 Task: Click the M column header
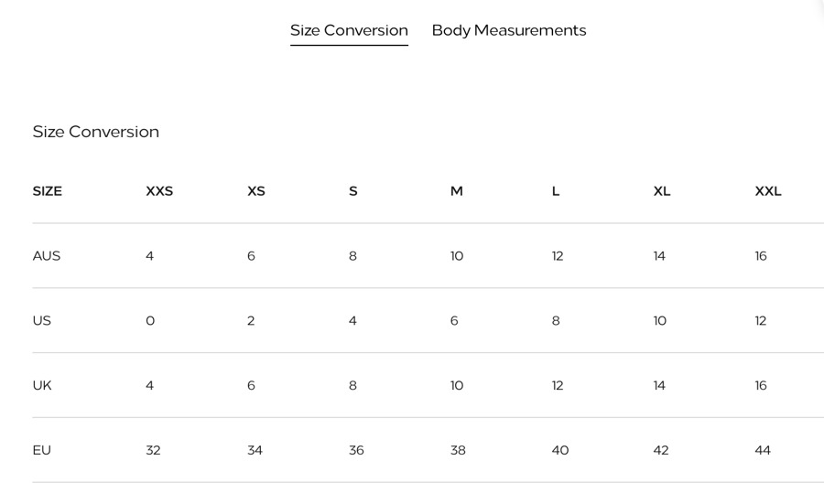(x=457, y=191)
